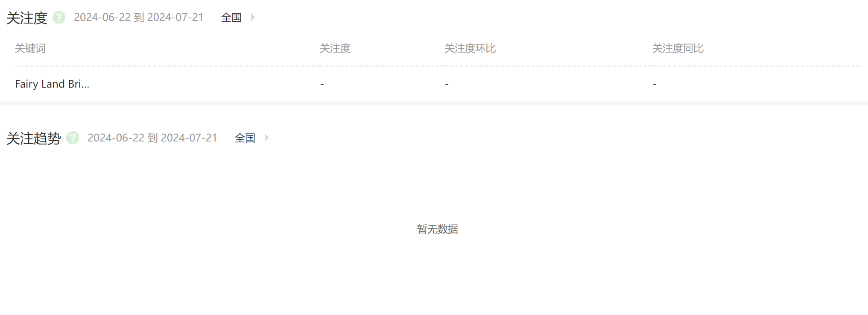Viewport: 868px width, 315px height.
Task: Select date range in 关注度 header
Action: (139, 18)
